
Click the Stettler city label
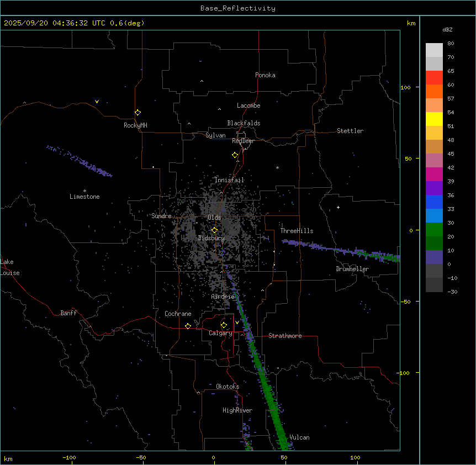point(350,131)
